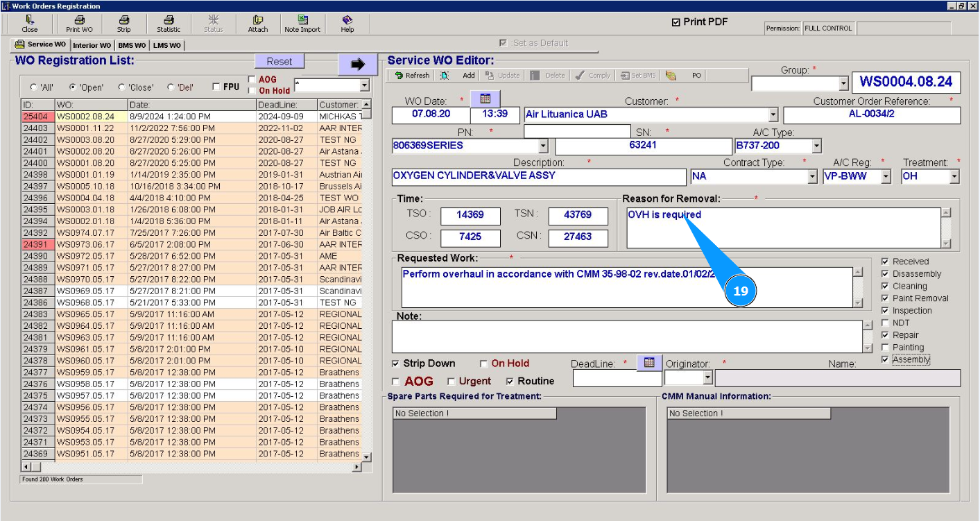Open Help from the toolbar
This screenshot has height=521, width=980.
coord(347,24)
